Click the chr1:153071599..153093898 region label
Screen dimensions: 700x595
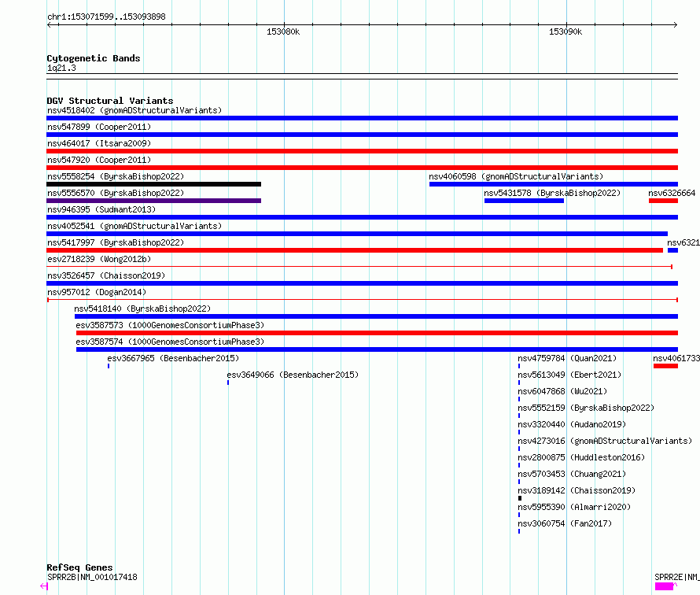(x=106, y=17)
